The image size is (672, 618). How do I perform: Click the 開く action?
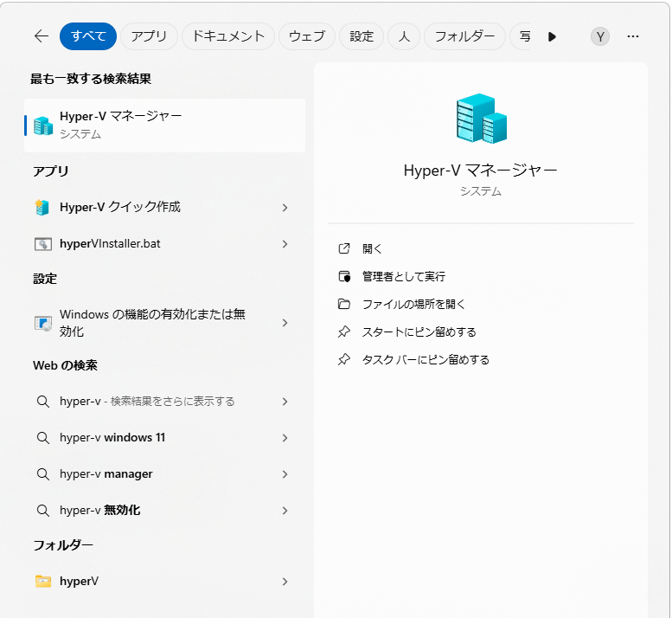372,248
